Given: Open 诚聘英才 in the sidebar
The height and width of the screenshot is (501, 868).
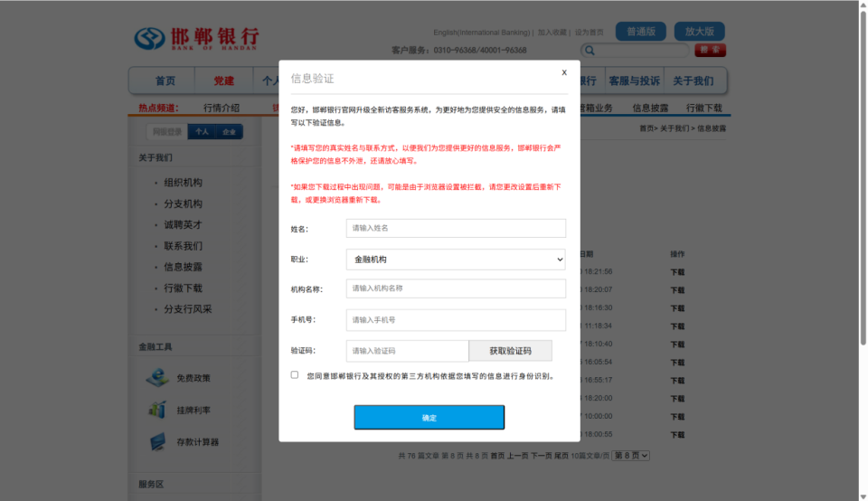Looking at the screenshot, I should pyautogui.click(x=183, y=225).
